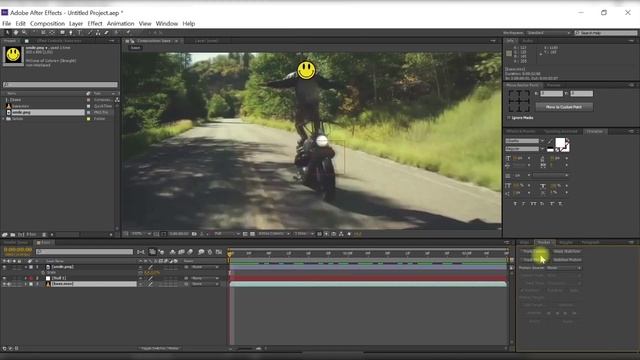Click the eyedropper in Character panel

tap(550, 141)
